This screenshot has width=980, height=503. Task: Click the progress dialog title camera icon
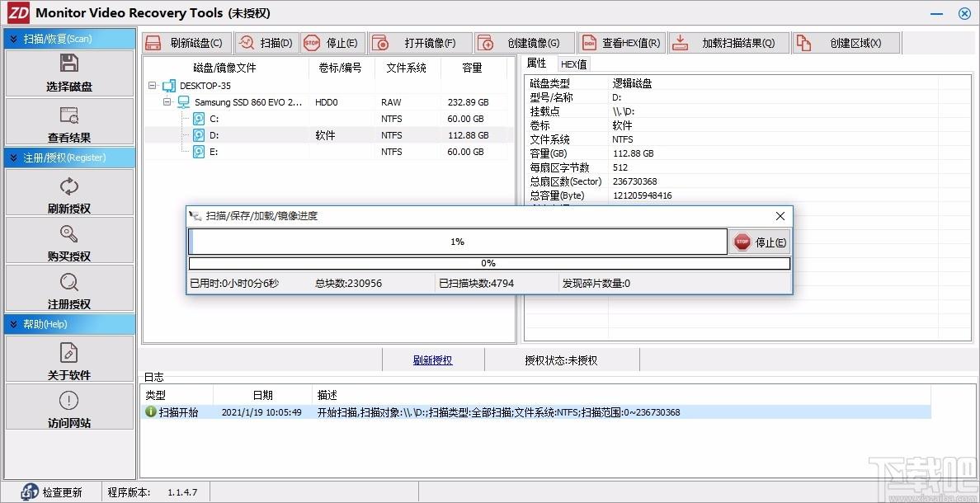tap(196, 215)
